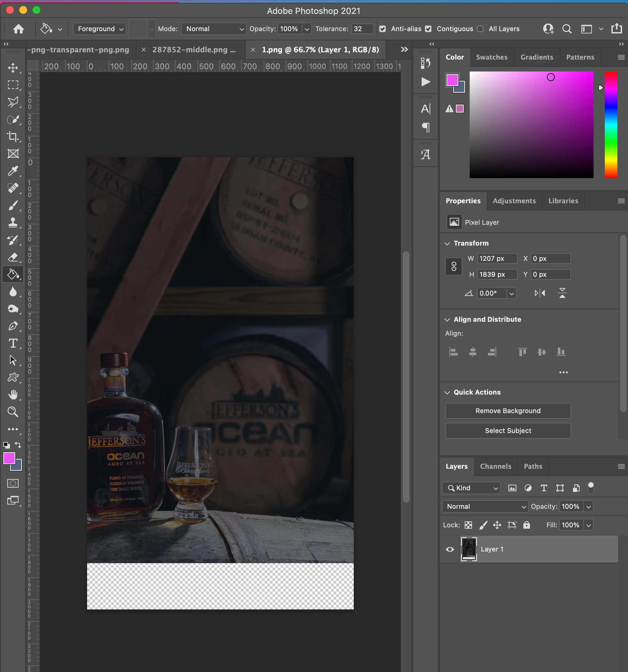The width and height of the screenshot is (628, 672).
Task: Open the Mode dropdown in options bar
Action: click(x=214, y=29)
